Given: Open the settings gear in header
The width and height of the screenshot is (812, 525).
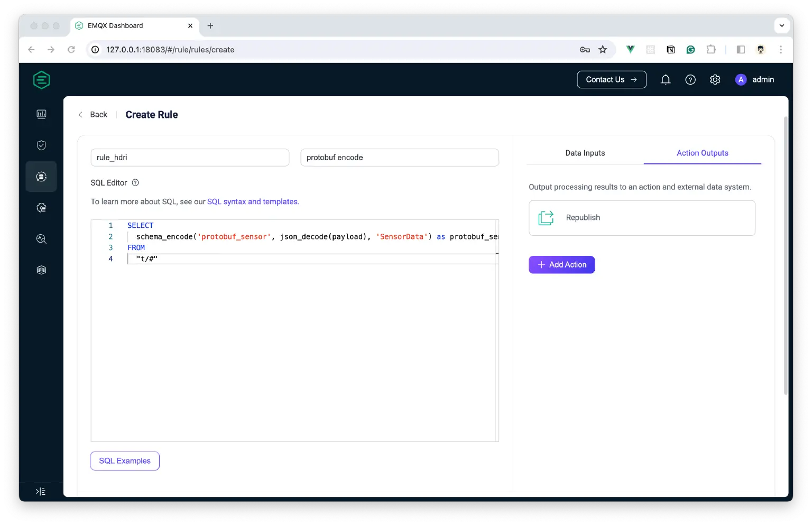Looking at the screenshot, I should pos(715,80).
